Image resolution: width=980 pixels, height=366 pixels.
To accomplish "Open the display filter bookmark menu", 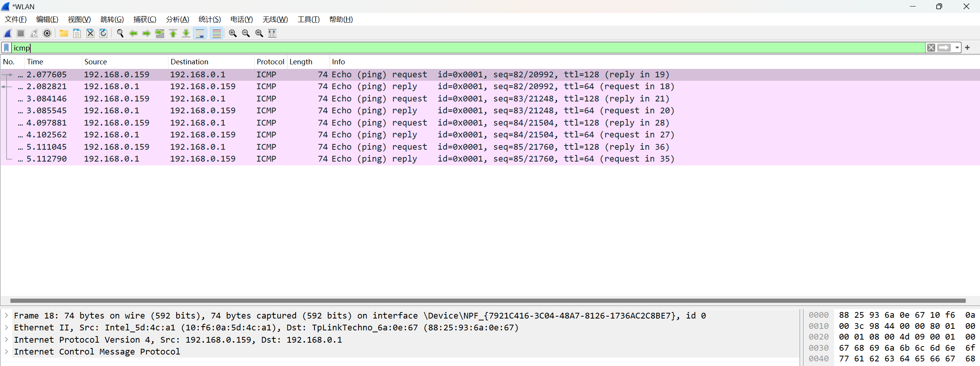I will [7, 48].
